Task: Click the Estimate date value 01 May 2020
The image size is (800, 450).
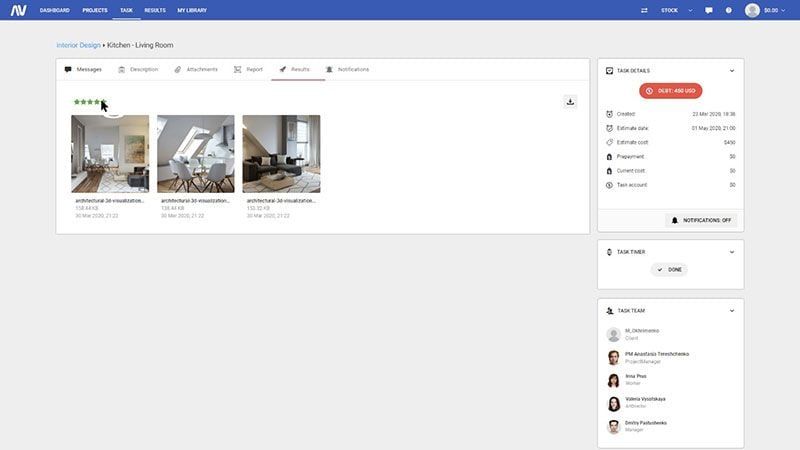Action: [714, 129]
